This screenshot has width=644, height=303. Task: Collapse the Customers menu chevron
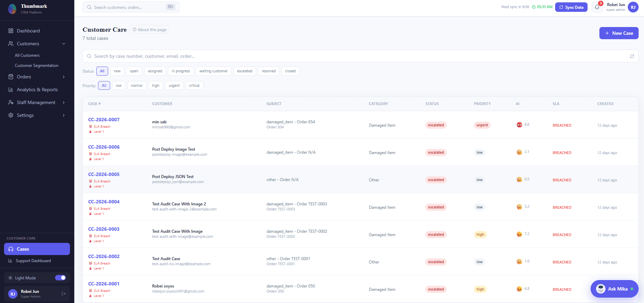click(x=64, y=44)
